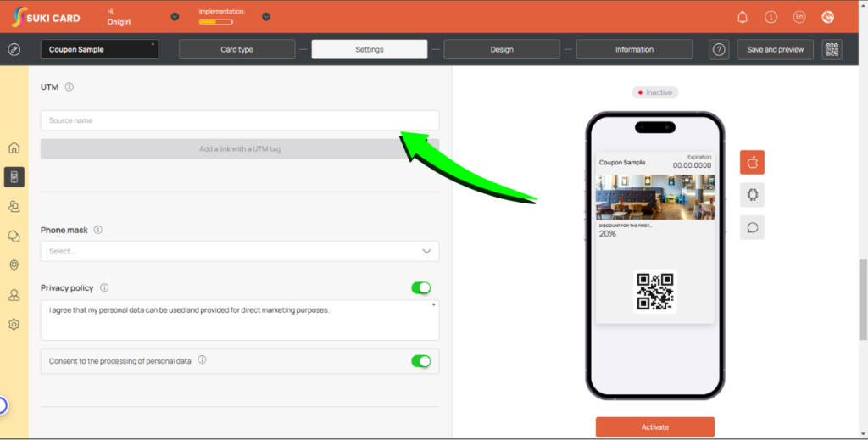Switch to the Design tab
The height and width of the screenshot is (440, 868).
click(x=502, y=50)
